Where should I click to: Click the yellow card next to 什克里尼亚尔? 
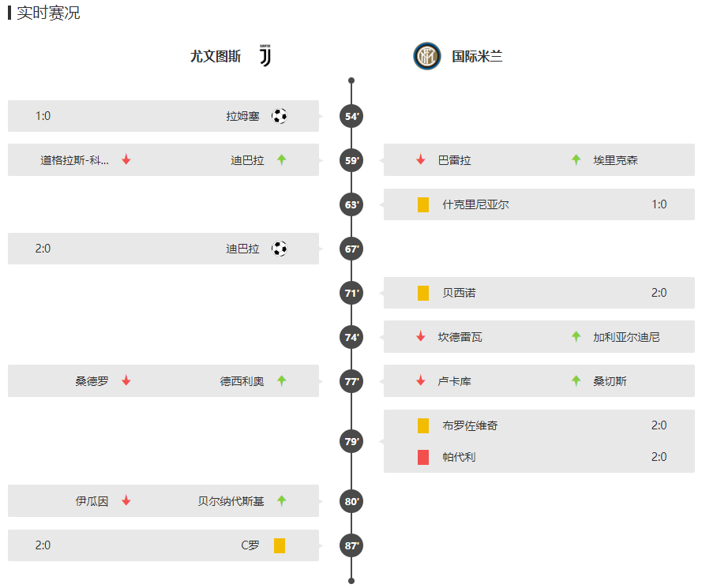[423, 204]
